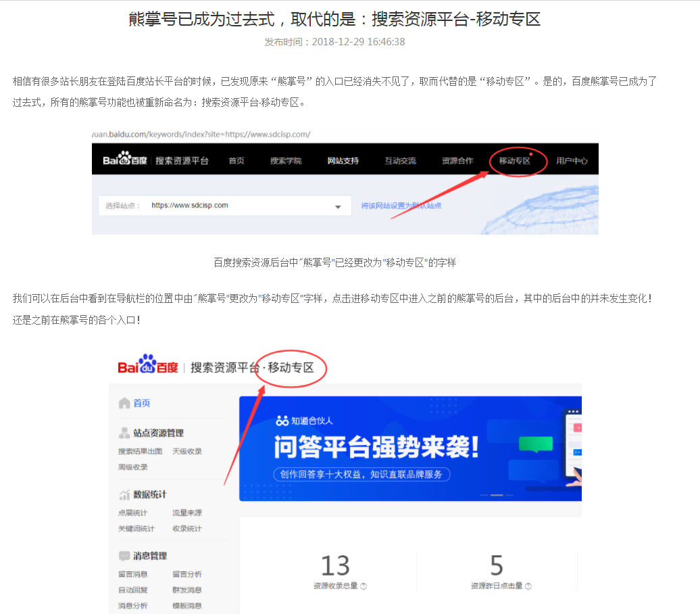This screenshot has height=614, width=700.
Task: Open 模板消息 sidebar link
Action: 187,605
